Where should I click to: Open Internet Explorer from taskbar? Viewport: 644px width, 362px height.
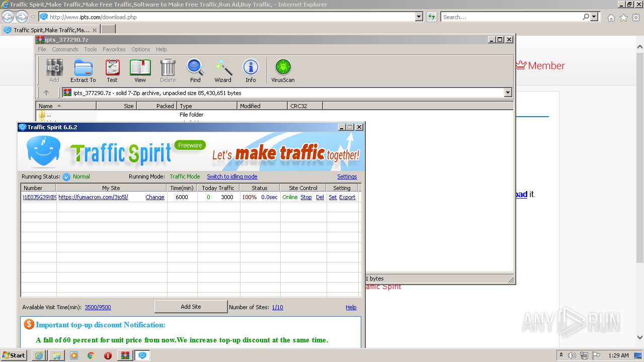pyautogui.click(x=39, y=355)
